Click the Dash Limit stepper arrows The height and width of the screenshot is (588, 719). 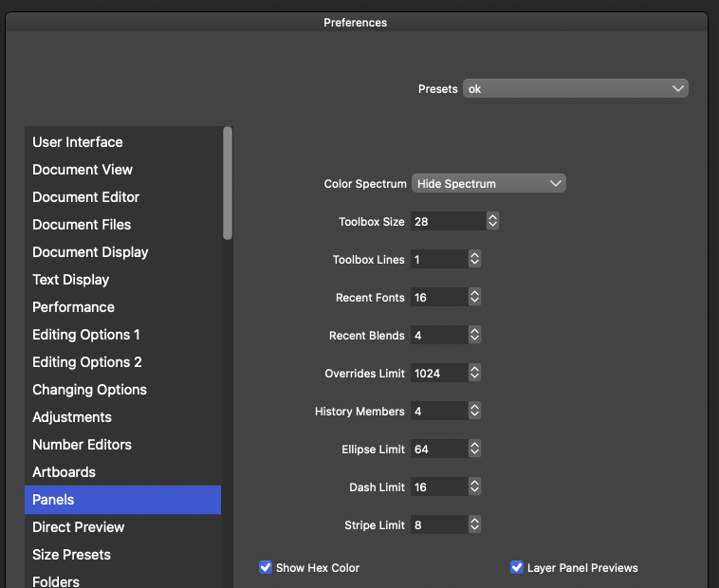click(474, 487)
